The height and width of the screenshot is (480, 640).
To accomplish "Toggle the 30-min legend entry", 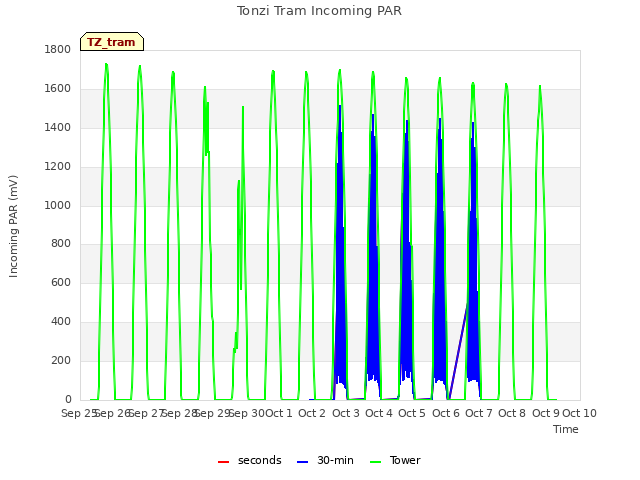I will pos(325,460).
